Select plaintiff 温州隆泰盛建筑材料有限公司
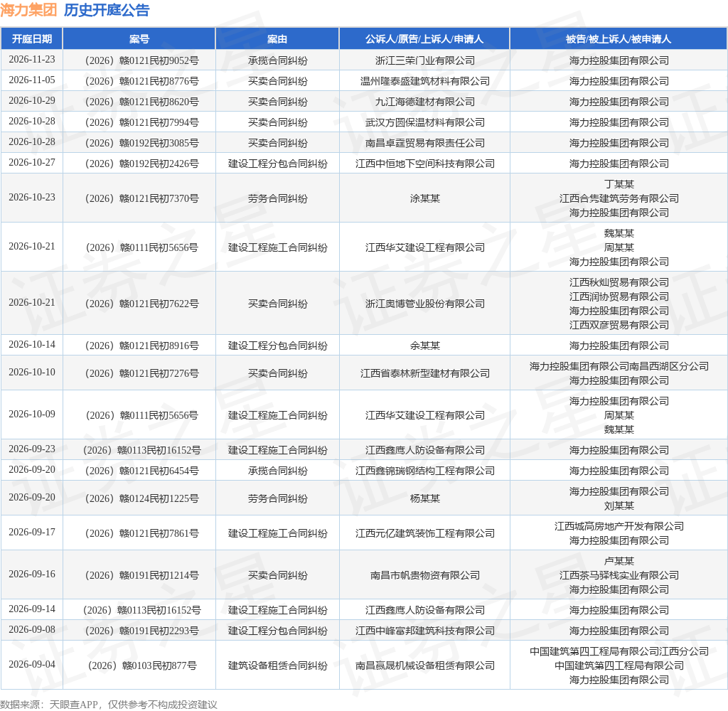The width and height of the screenshot is (728, 711). pyautogui.click(x=425, y=81)
